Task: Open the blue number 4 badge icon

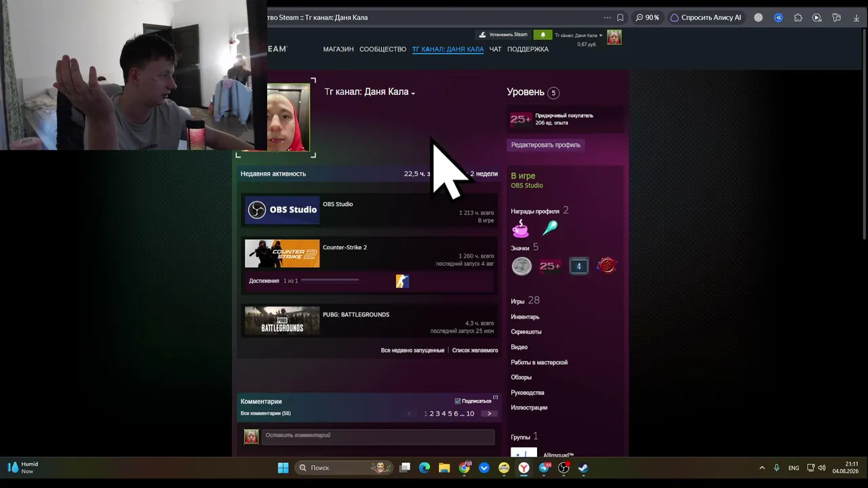Action: pos(578,266)
